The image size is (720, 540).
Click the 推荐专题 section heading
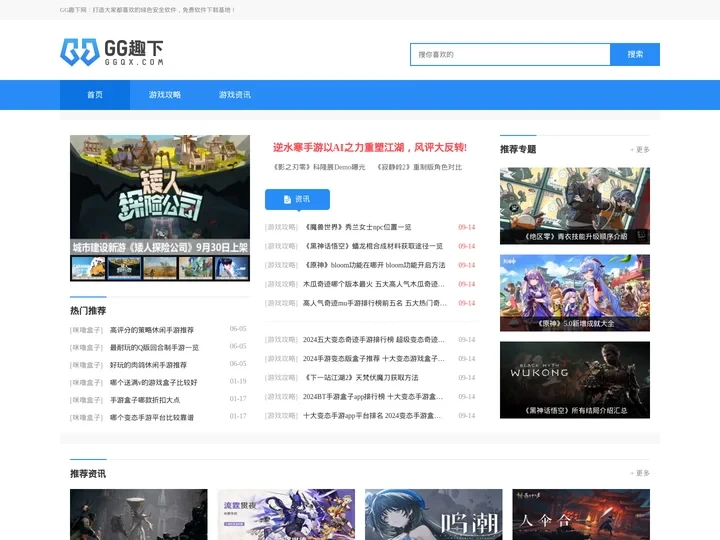(518, 149)
